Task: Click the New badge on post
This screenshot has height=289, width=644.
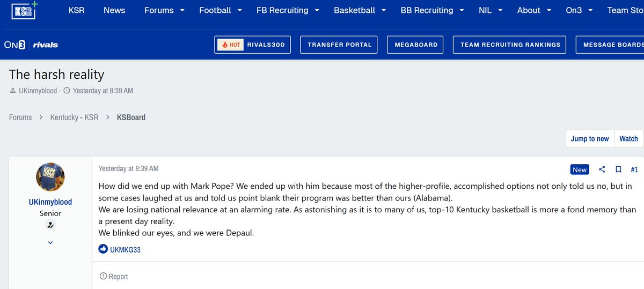Action: click(580, 169)
